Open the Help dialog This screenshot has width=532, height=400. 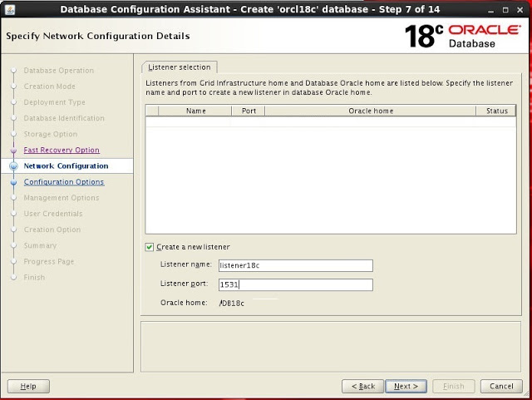(28, 386)
